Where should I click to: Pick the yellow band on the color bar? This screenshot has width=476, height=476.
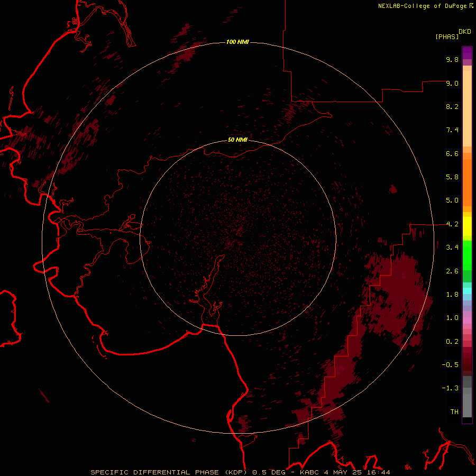[467, 226]
